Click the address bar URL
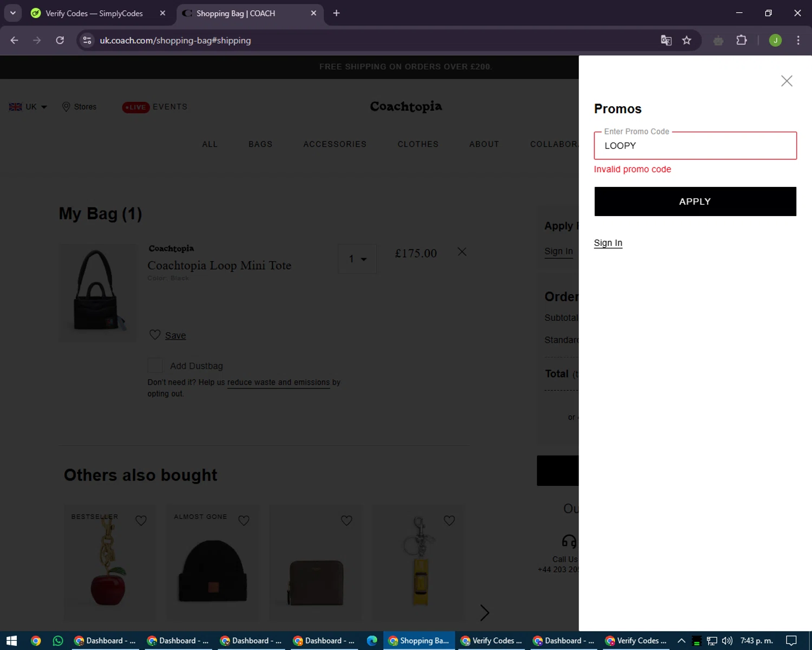 175,40
